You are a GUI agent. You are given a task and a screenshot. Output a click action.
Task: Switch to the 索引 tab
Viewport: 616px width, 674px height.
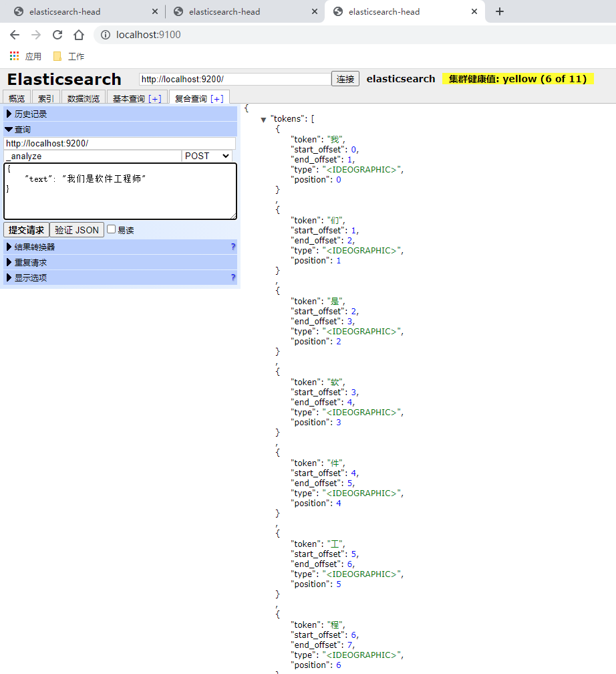[x=45, y=97]
